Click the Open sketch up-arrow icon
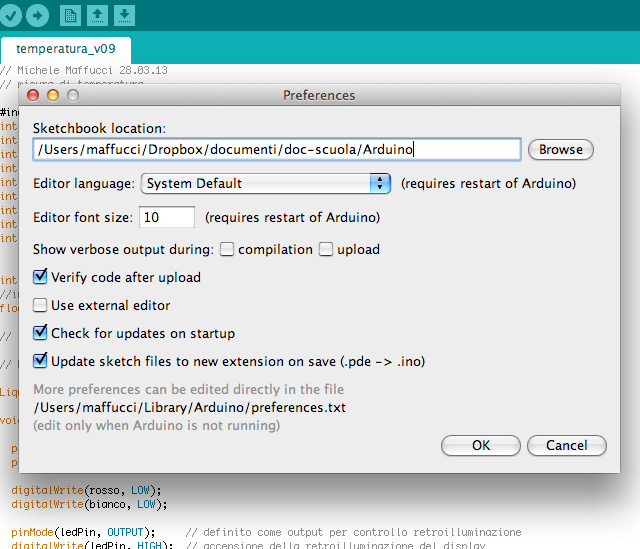The image size is (640, 549). [x=98, y=15]
